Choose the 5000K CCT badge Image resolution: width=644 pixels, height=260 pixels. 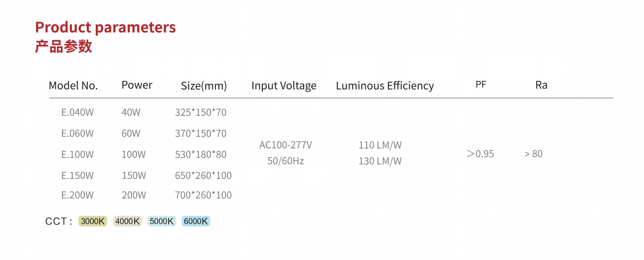(x=162, y=221)
